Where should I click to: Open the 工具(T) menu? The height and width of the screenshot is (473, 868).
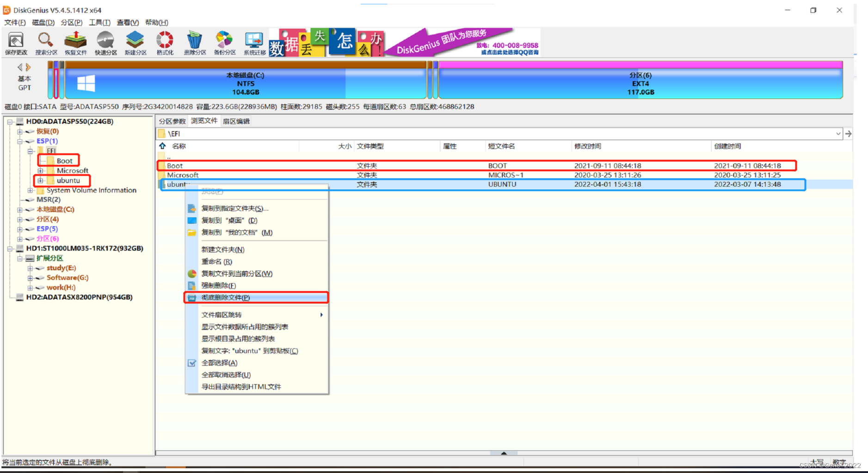pyautogui.click(x=99, y=22)
